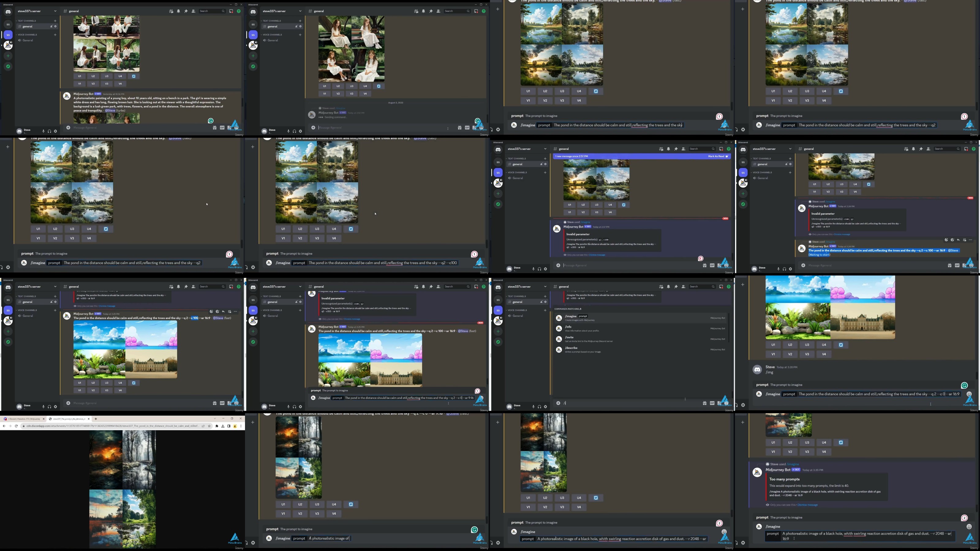Open Help in the slash-commands Discord window

click(x=729, y=286)
